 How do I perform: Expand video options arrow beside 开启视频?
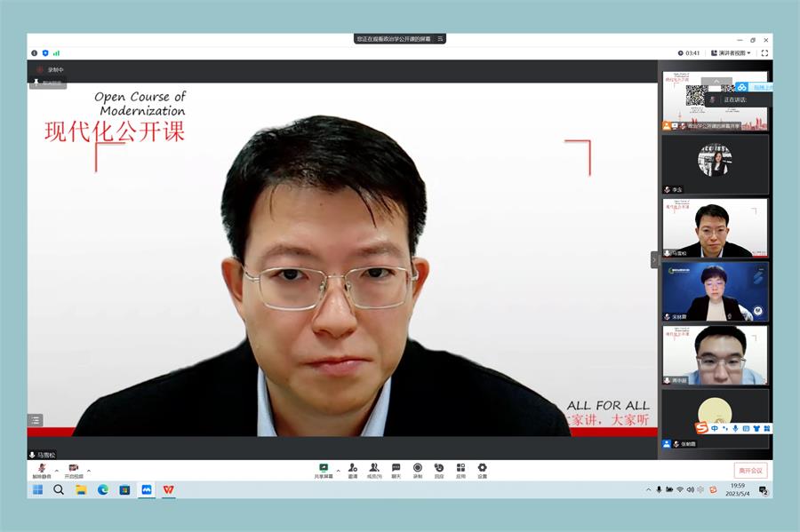pyautogui.click(x=89, y=470)
